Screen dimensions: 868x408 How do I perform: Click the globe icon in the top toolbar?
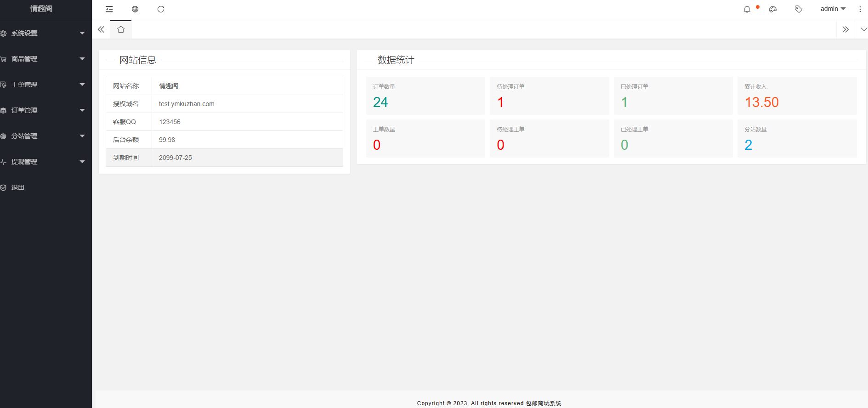click(135, 9)
